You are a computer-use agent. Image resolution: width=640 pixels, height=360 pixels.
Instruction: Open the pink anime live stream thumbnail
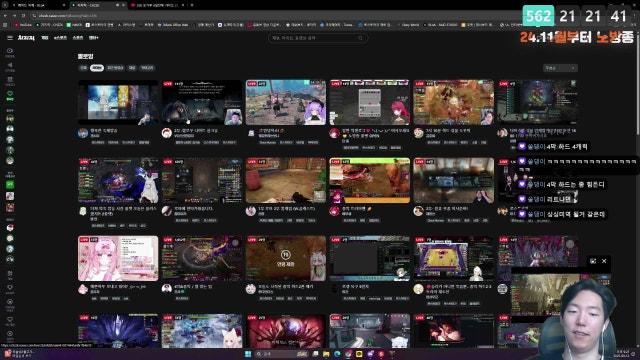[x=118, y=258]
